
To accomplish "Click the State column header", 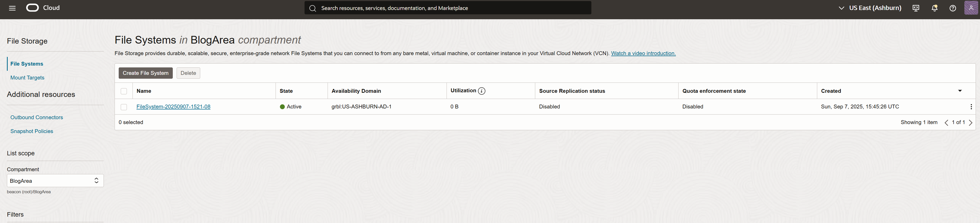I will tap(286, 91).
